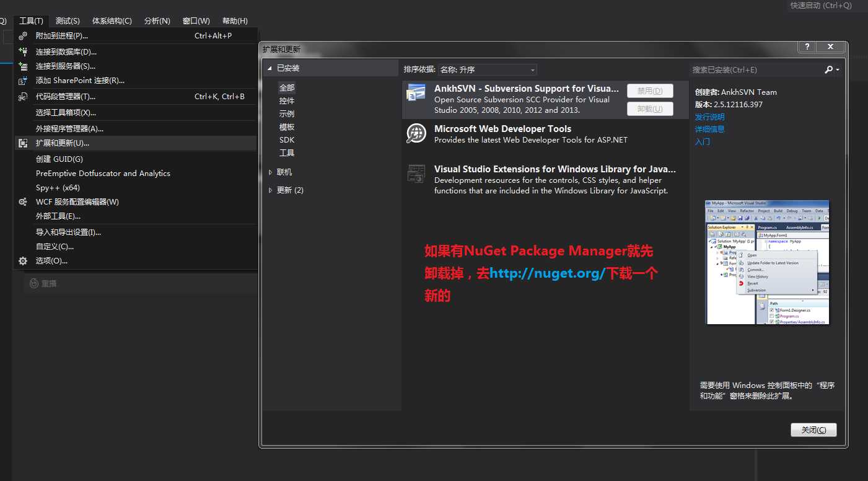868x481 pixels.
Task: Click the 搜索已安装 search field
Action: 757,70
